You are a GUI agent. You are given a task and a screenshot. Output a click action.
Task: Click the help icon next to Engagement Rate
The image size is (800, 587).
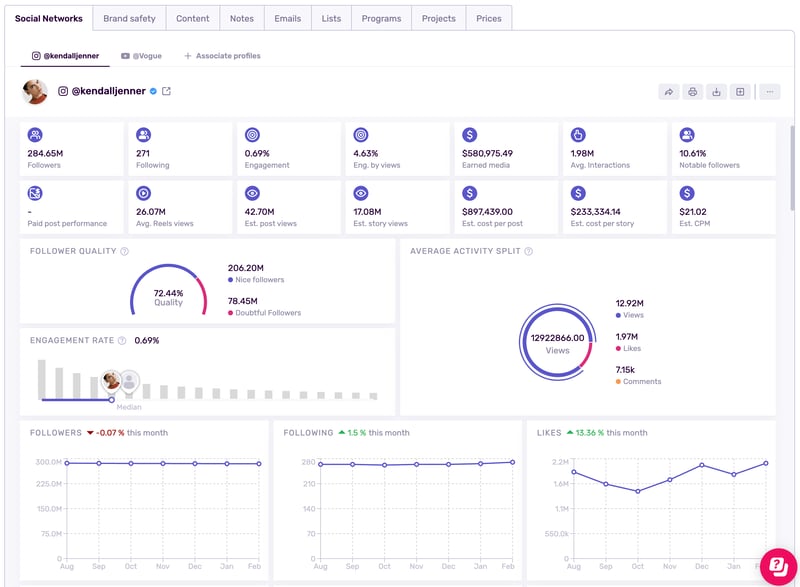coord(122,340)
